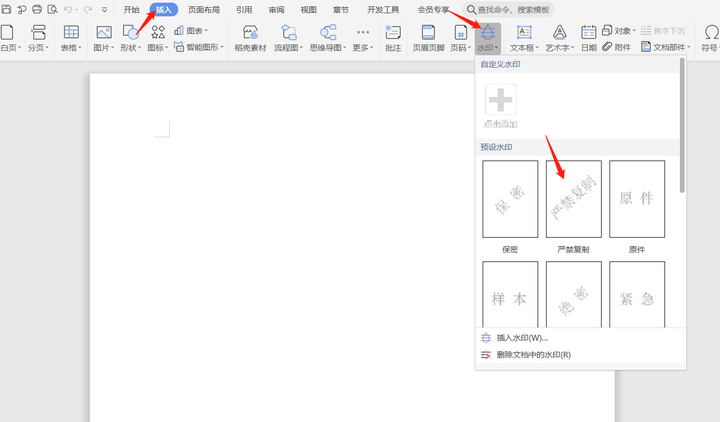Open Docer materials (稻壳素材)

[251, 38]
